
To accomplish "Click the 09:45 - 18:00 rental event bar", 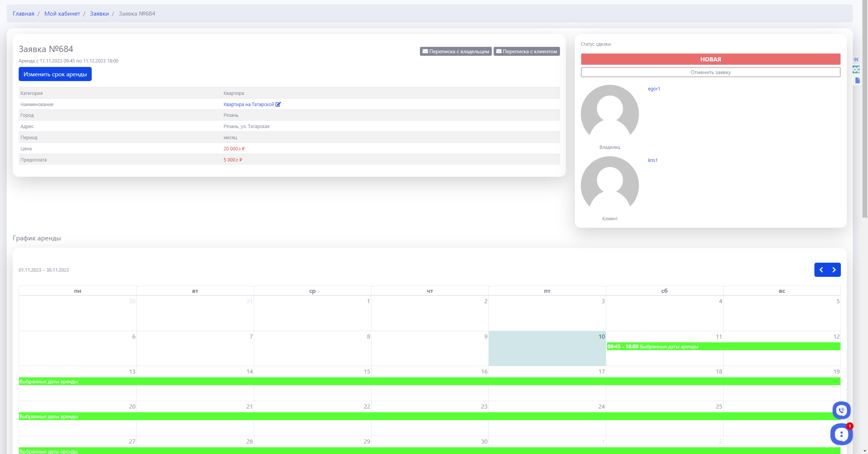I will 652,346.
